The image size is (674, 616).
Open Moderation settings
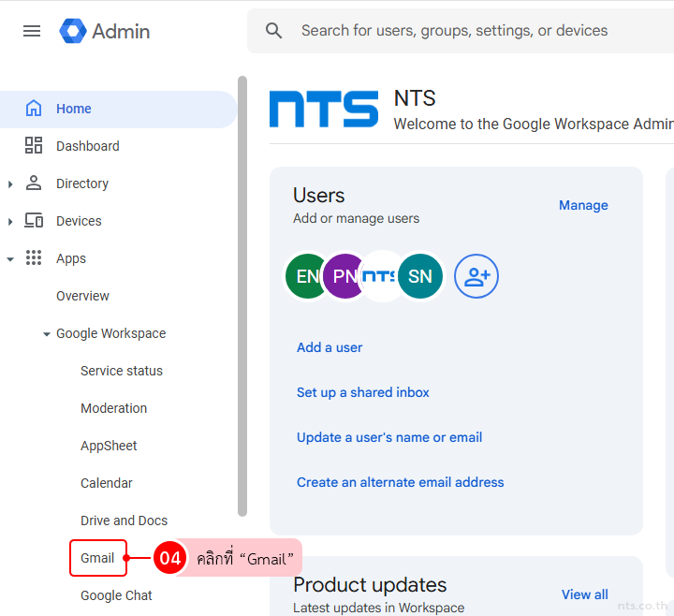[x=113, y=408]
